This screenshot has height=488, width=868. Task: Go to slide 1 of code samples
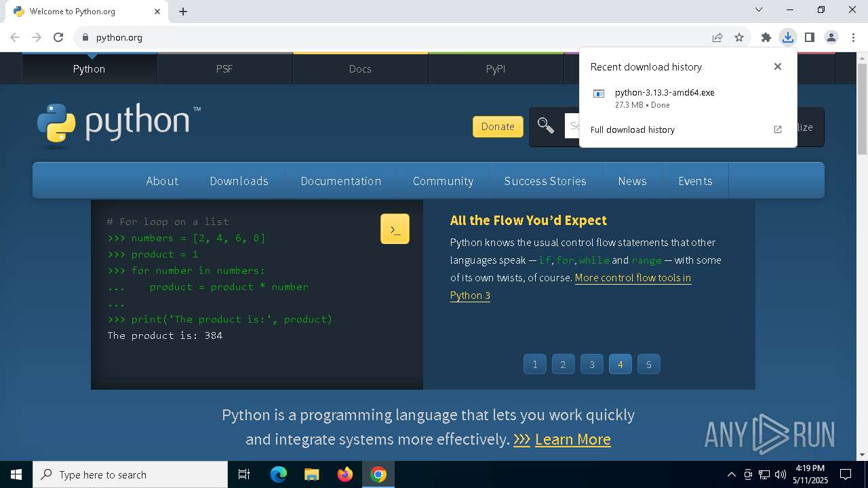(534, 364)
